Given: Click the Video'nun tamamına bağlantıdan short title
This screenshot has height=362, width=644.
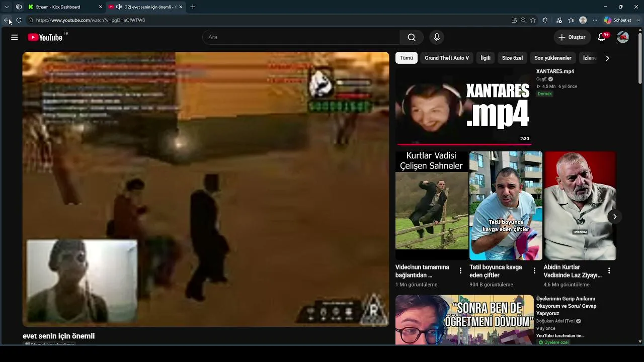Looking at the screenshot, I should tap(422, 271).
